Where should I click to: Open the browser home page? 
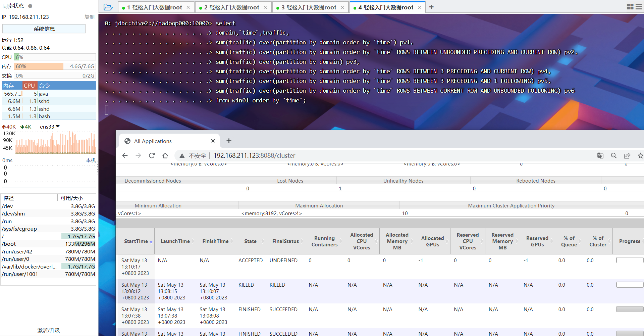click(165, 155)
